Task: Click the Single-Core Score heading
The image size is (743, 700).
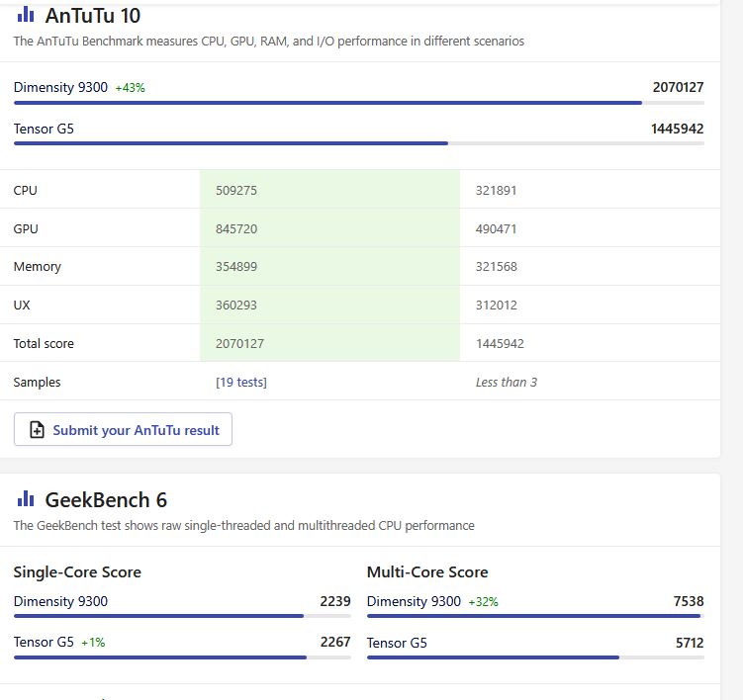Action: pyautogui.click(x=77, y=571)
